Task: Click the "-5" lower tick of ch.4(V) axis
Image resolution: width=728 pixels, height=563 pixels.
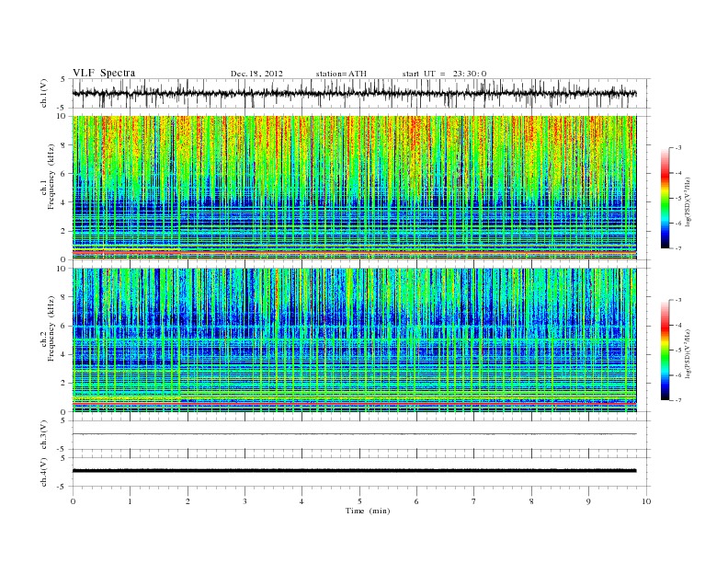Action: point(63,487)
